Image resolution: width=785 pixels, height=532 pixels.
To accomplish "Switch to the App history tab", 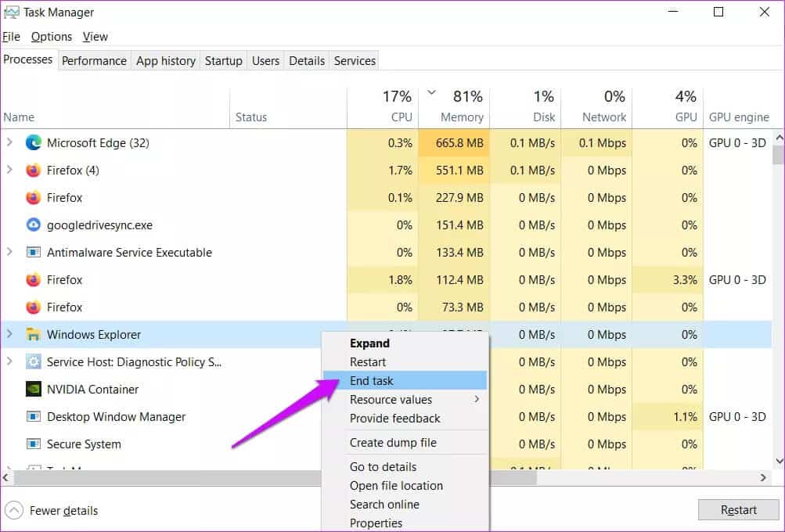I will 166,60.
